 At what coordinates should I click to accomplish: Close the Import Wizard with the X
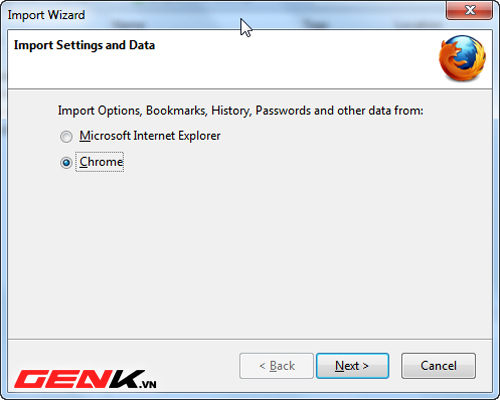click(470, 10)
